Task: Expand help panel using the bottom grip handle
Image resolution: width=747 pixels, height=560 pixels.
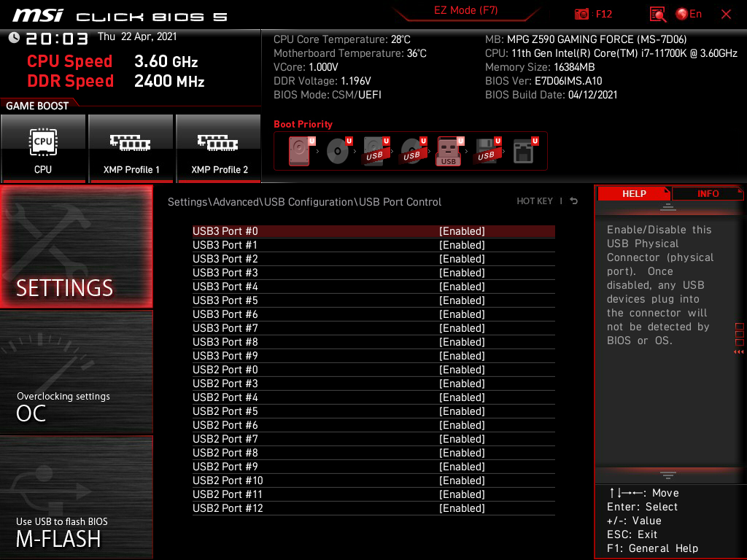Action: pyautogui.click(x=668, y=475)
